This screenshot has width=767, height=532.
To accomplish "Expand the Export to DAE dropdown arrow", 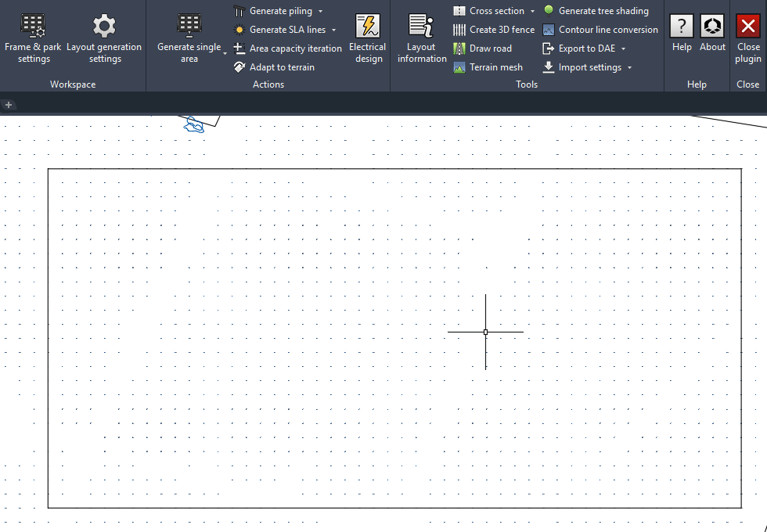I will tap(624, 49).
